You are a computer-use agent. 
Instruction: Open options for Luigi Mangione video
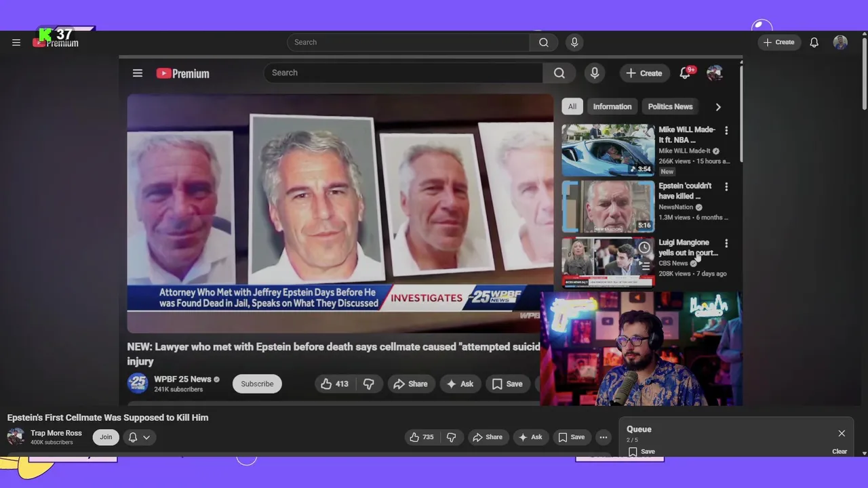click(726, 243)
